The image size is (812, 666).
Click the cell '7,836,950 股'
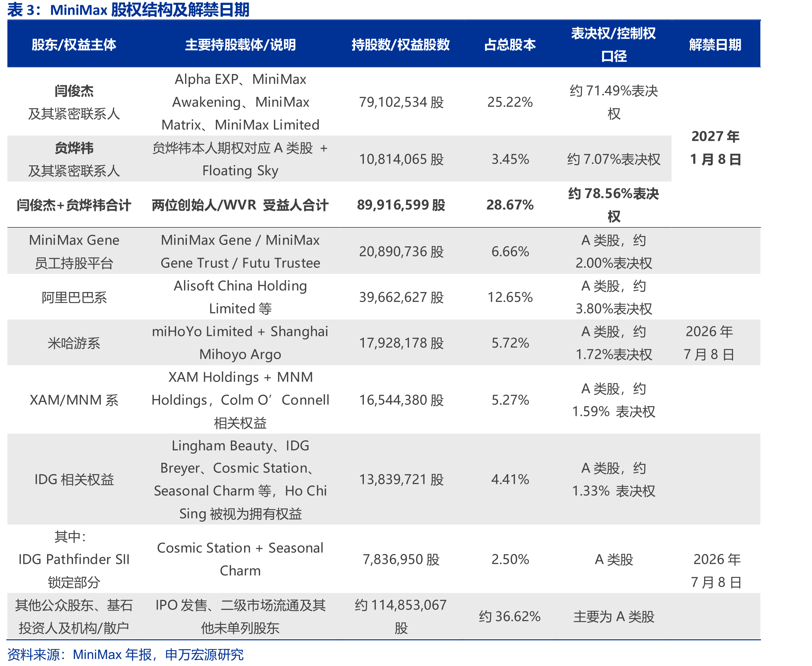[x=401, y=560]
